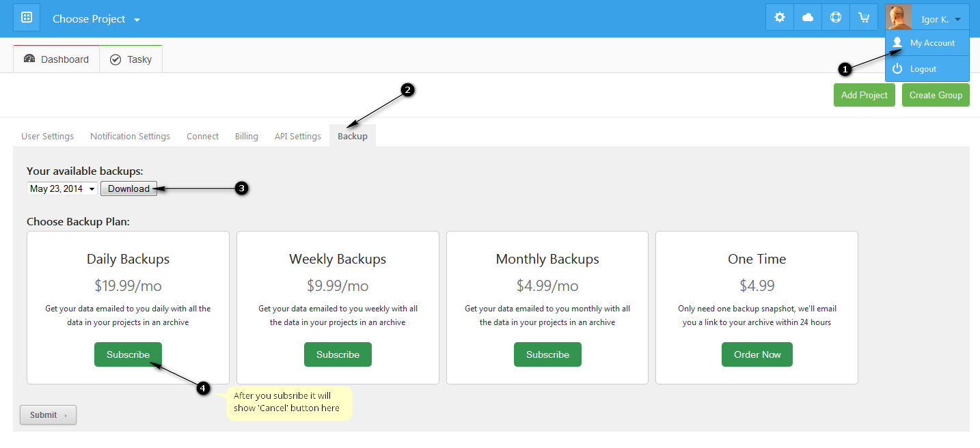Download the selected backup
Screen dimensions: 980x448
[129, 188]
